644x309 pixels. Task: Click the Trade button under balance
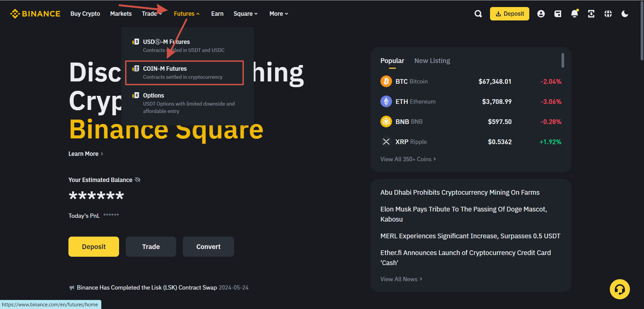(x=151, y=247)
